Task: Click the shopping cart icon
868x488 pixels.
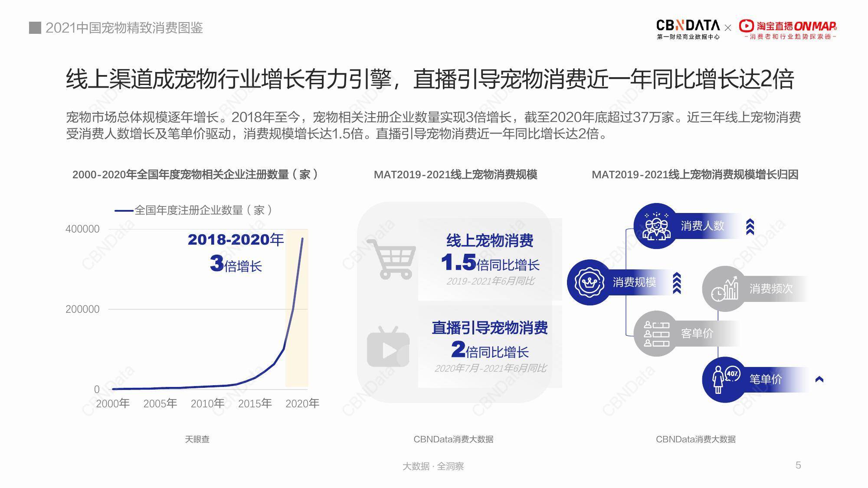Action: 391,259
